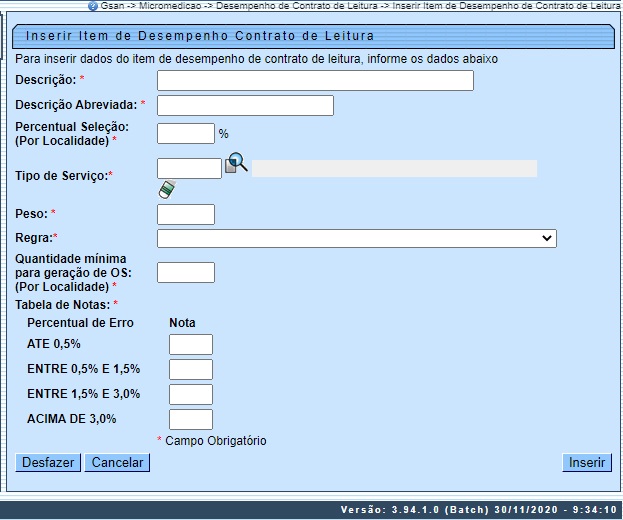This screenshot has width=623, height=520.
Task: Click the 'ENTRE 0,5% E 1,5%' row label
Action: (x=83, y=369)
